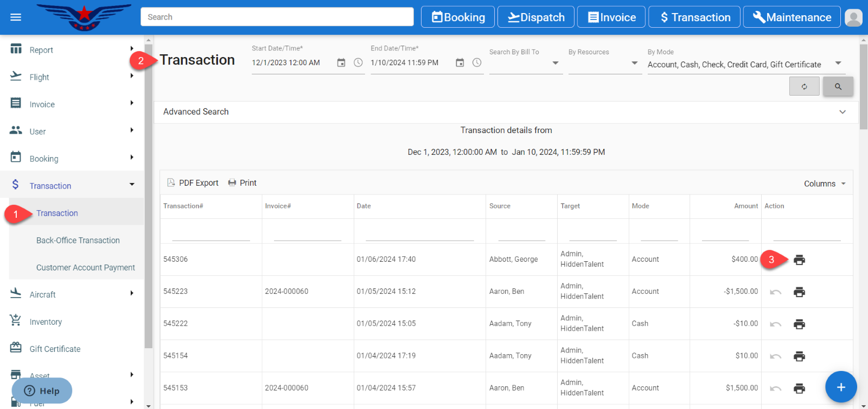Click the magnifier search button

[838, 86]
